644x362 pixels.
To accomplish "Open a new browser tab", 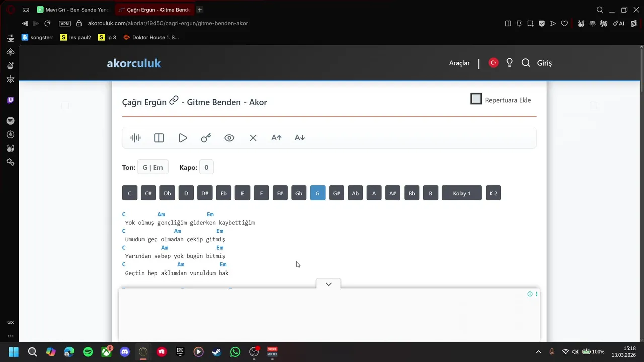I will point(200,10).
